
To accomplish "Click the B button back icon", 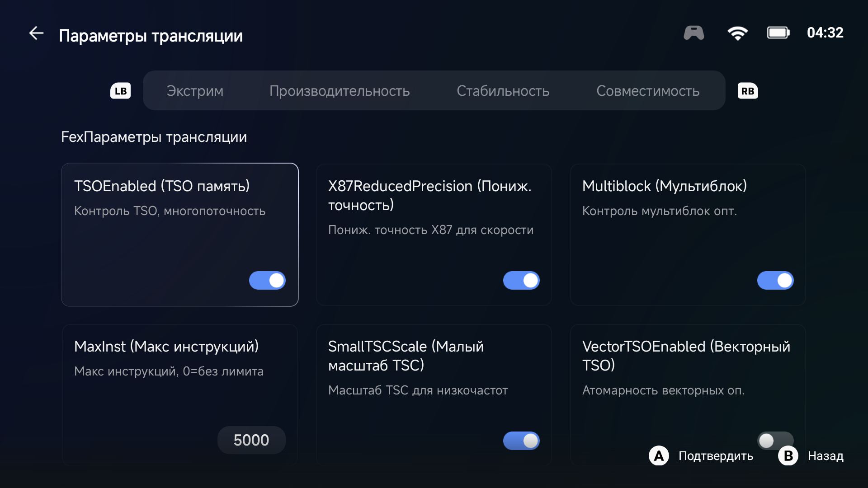I will coord(788,456).
